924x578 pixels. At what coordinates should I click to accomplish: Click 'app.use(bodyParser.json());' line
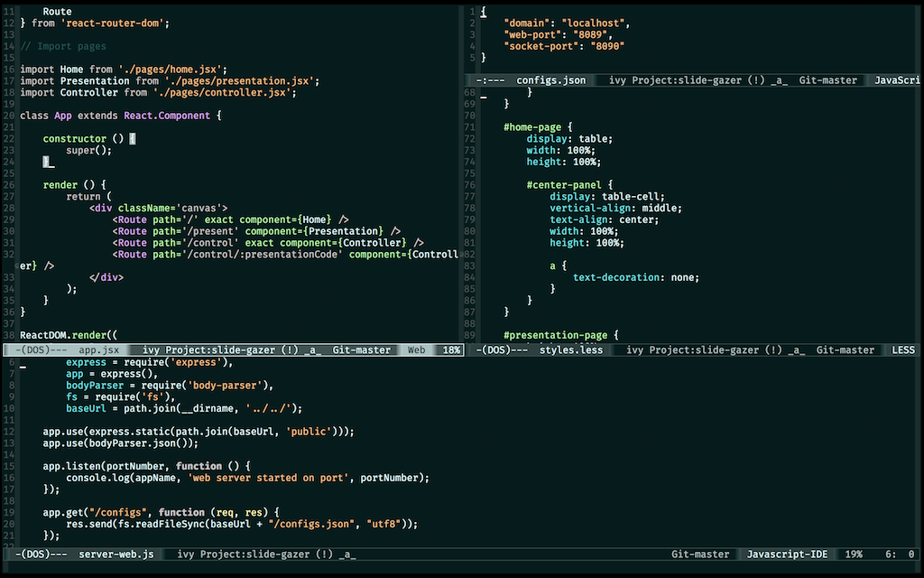click(x=121, y=443)
